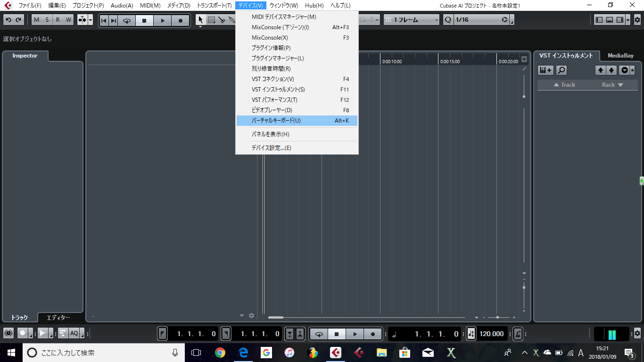
Task: Open toolbar setup gear icon
Action: pos(637,20)
